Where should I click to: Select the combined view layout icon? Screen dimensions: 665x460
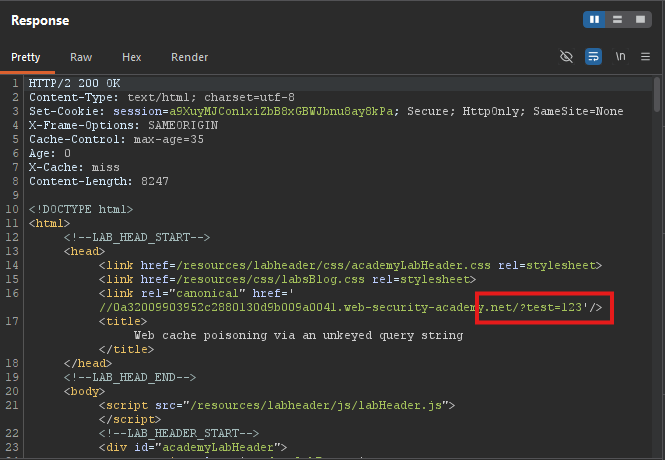point(640,20)
